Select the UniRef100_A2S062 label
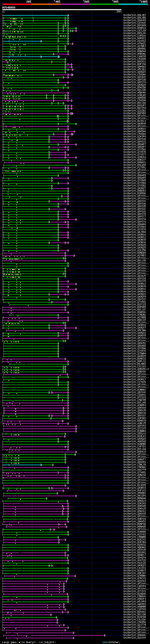This screenshot has height=644, width=150. [x=135, y=534]
